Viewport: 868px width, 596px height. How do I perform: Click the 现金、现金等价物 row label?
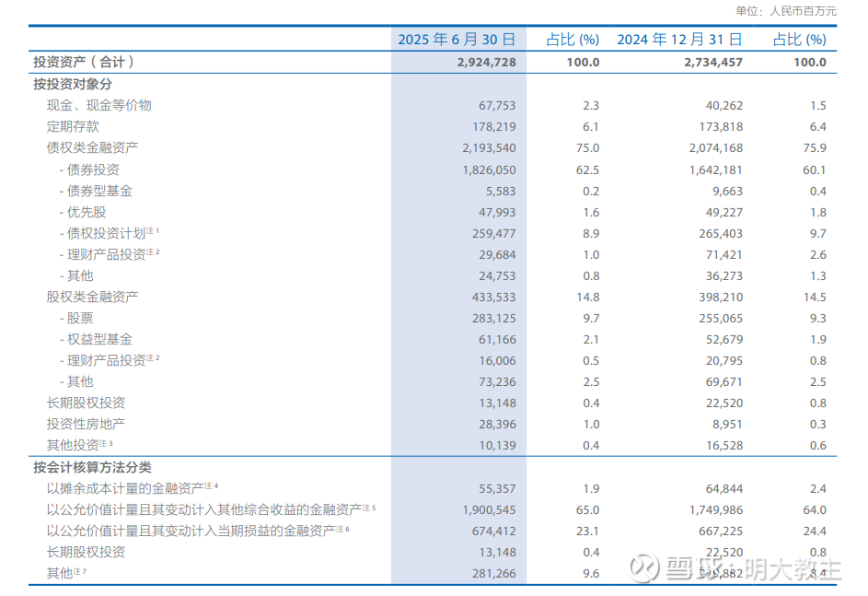coord(99,105)
